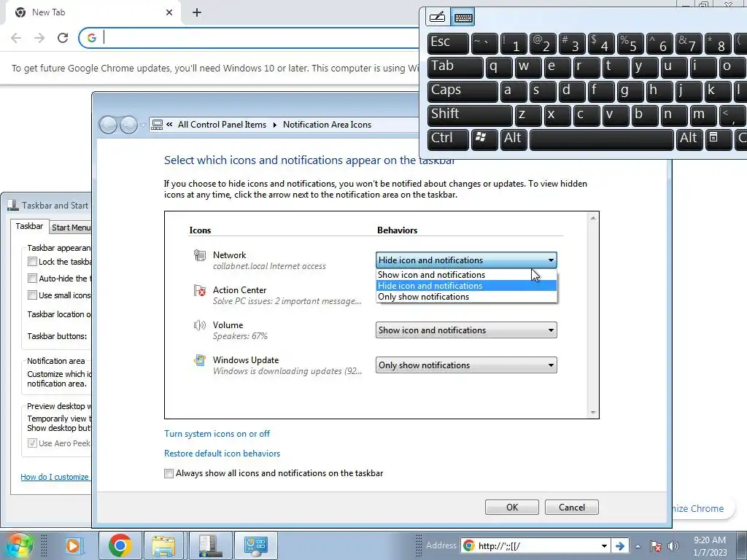Viewport: 747px width, 560px height.
Task: Click the Go arrow in Address toolbar
Action: click(x=620, y=545)
